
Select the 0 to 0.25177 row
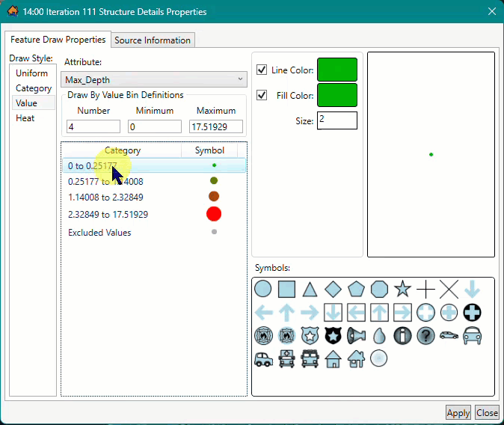point(154,165)
